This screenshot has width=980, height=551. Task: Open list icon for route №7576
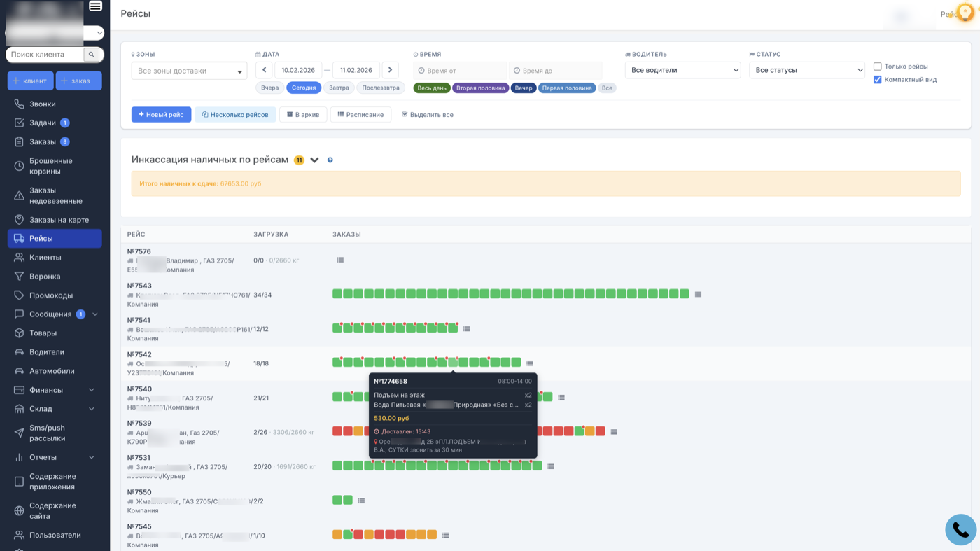(x=340, y=260)
